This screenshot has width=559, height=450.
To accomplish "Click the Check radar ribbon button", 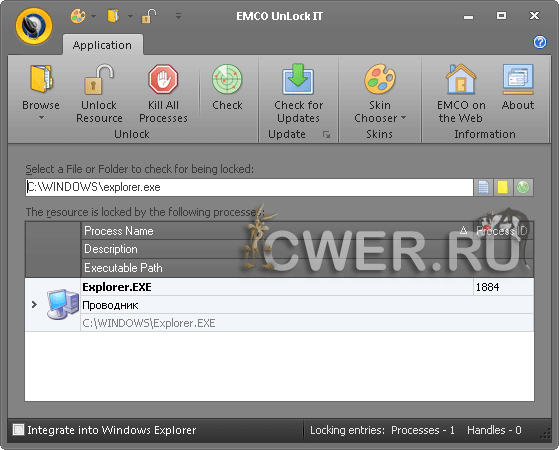I will 227,87.
